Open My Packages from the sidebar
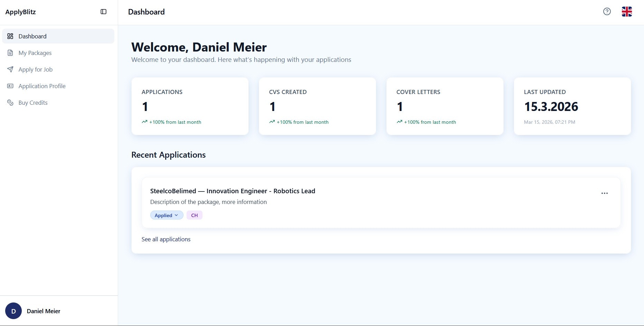 (58, 53)
